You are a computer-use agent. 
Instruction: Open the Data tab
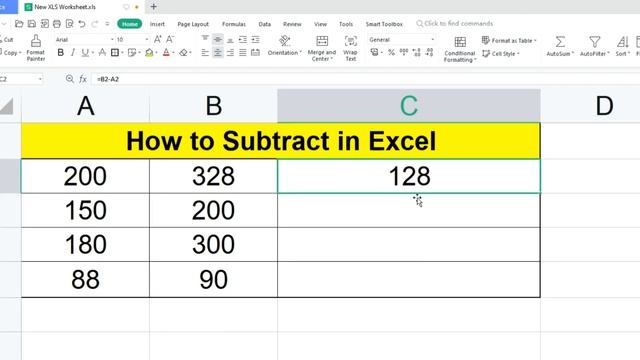264,24
